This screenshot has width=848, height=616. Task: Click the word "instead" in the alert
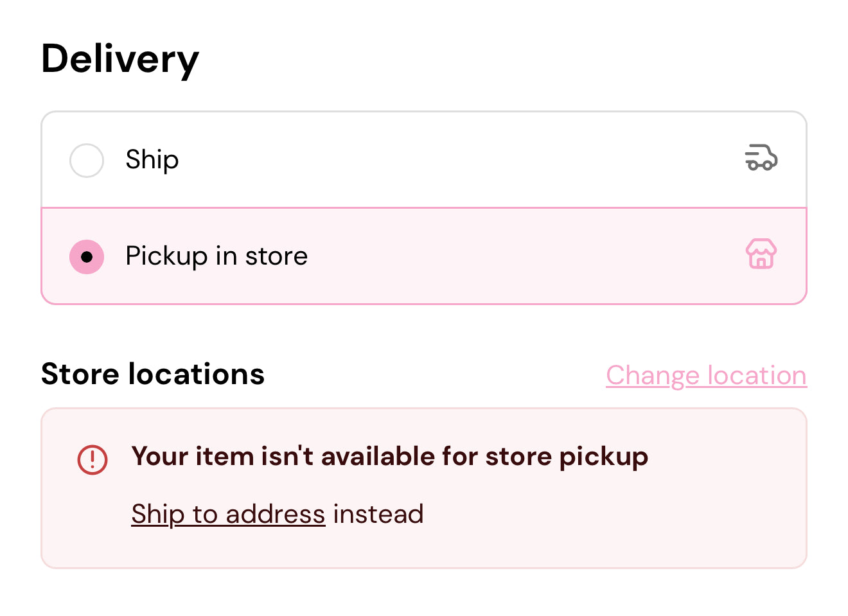(x=378, y=515)
